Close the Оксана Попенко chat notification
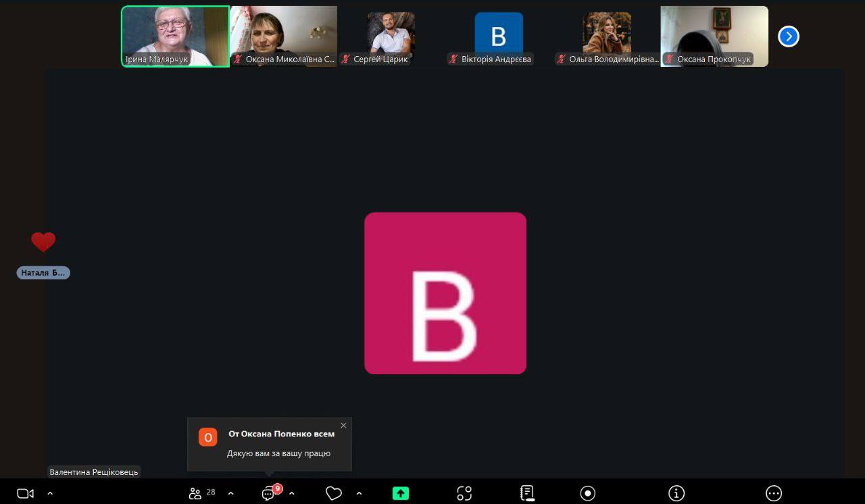The height and width of the screenshot is (504, 865). [x=343, y=426]
